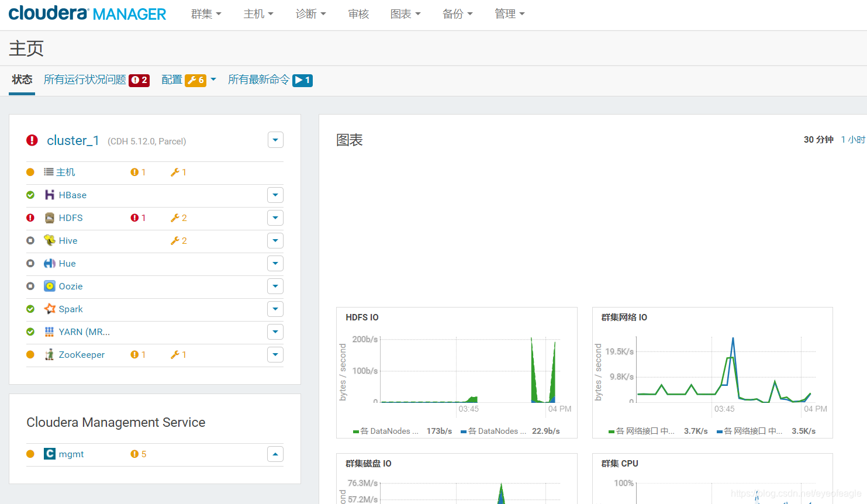Open the 审核 page
The width and height of the screenshot is (867, 504).
[x=358, y=14]
